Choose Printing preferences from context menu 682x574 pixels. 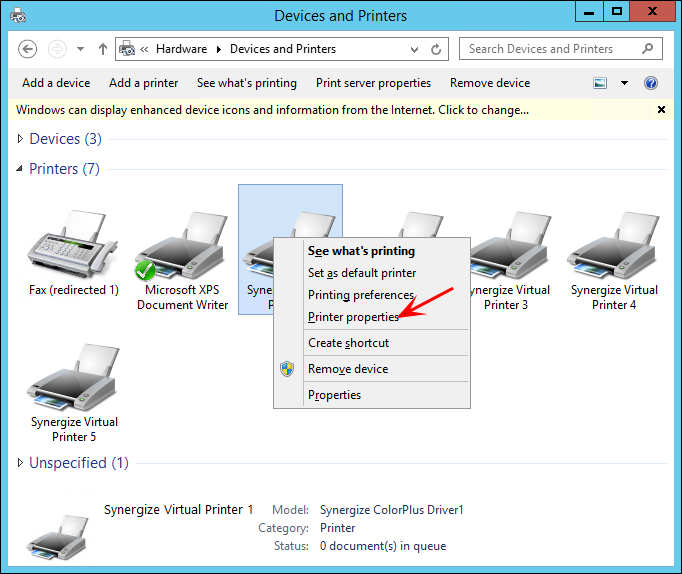pos(361,295)
